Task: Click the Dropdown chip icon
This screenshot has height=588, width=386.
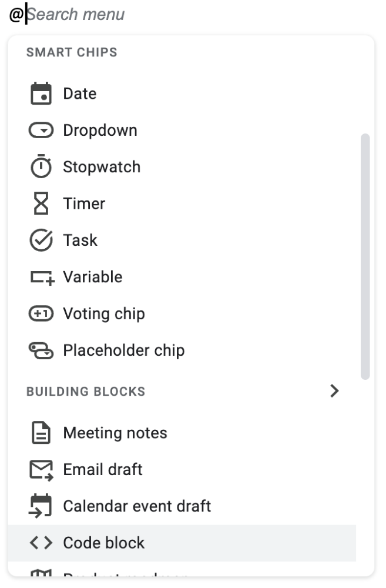Action: coord(41,131)
